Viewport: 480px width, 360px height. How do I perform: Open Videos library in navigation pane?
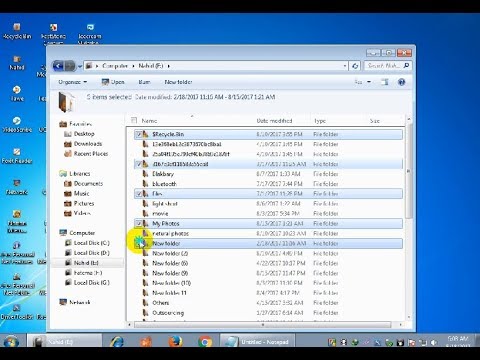pos(82,213)
